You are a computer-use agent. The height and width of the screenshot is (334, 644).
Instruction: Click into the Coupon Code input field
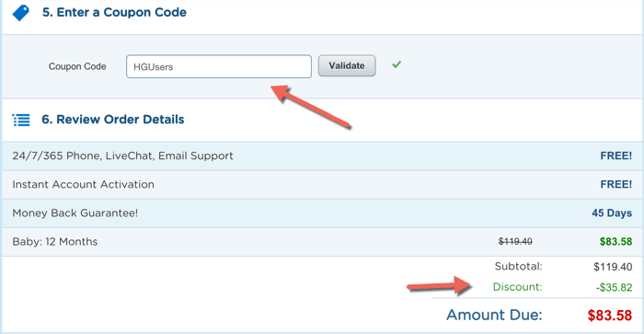coord(219,66)
